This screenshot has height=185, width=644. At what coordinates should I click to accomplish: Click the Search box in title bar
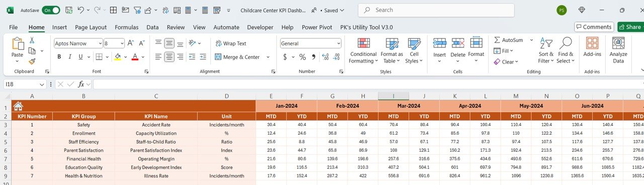tap(436, 10)
